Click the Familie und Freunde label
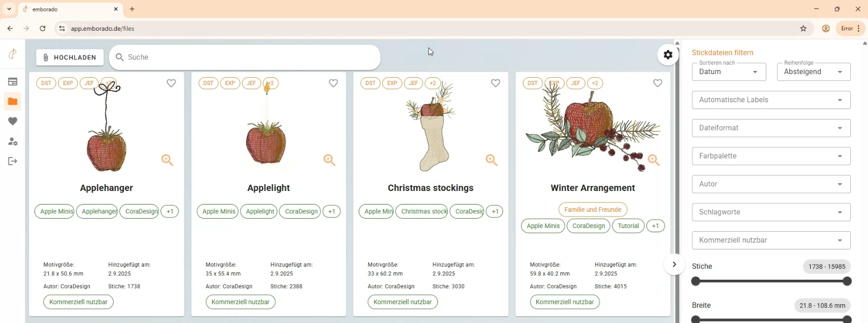This screenshot has width=868, height=323. pyautogui.click(x=593, y=210)
